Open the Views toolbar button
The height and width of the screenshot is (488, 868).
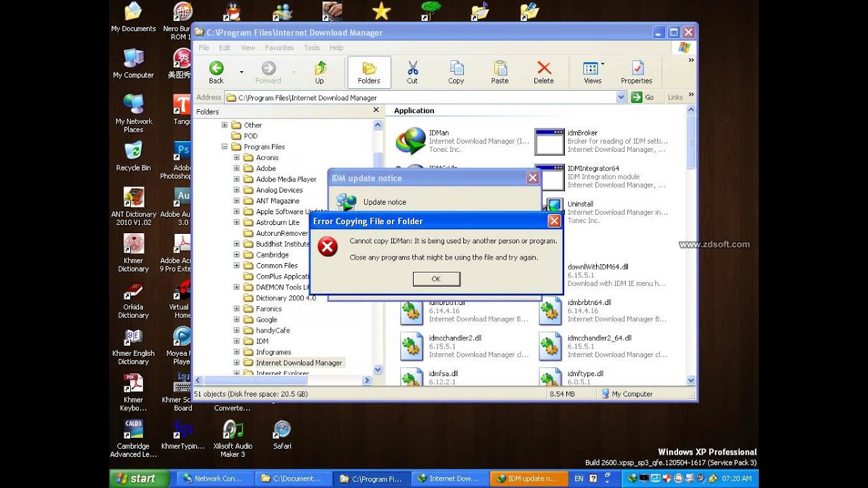click(x=593, y=73)
